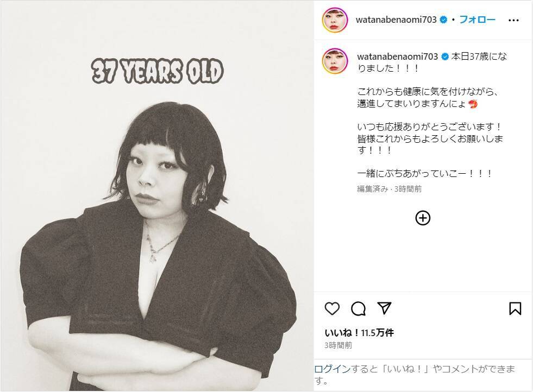
Task: Open header username watanabenaomi703
Action: click(x=396, y=20)
